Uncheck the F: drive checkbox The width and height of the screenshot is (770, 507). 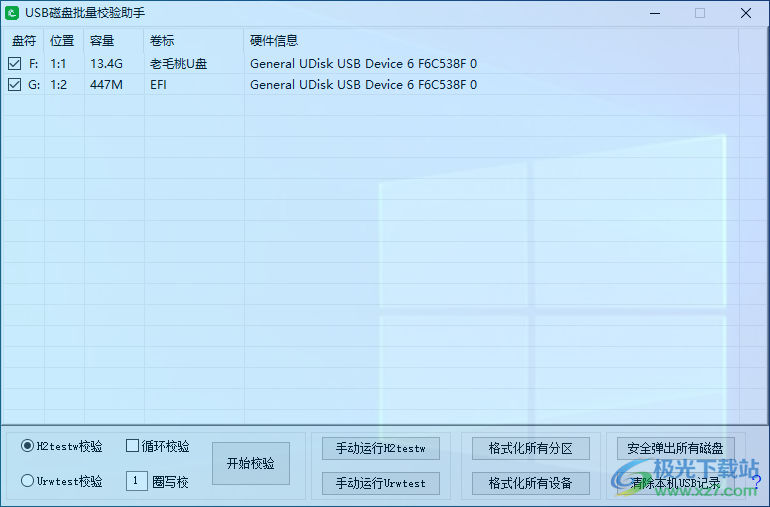pos(15,63)
